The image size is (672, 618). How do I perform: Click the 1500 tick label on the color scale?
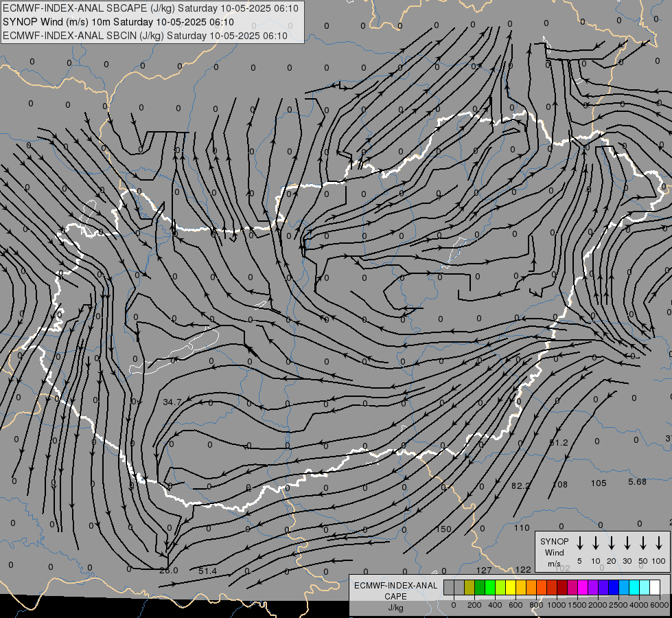point(577,605)
